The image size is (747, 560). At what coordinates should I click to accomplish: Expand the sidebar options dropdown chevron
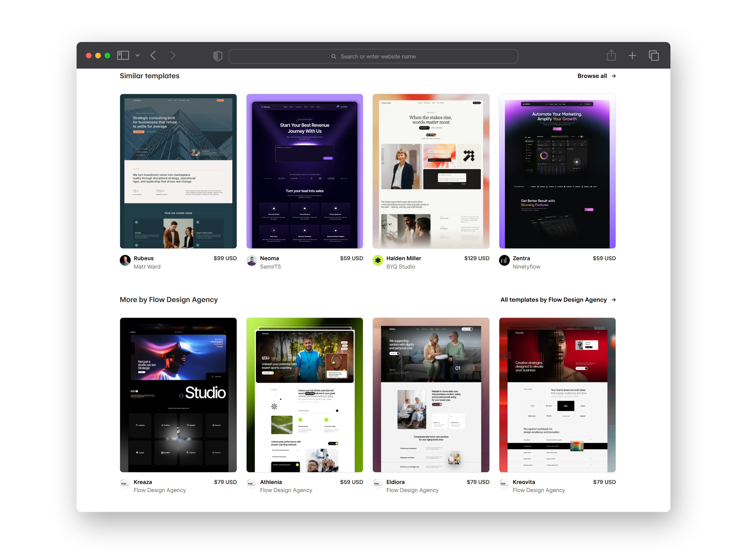137,55
